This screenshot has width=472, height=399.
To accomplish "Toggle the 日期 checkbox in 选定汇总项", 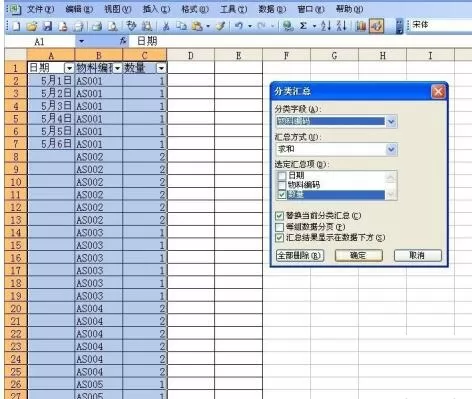I will pos(282,175).
